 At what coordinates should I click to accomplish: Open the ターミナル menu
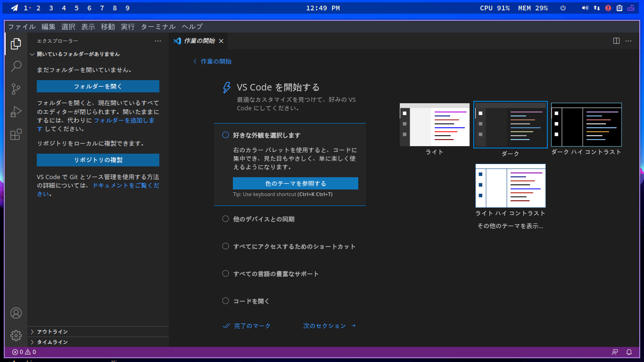tap(158, 27)
